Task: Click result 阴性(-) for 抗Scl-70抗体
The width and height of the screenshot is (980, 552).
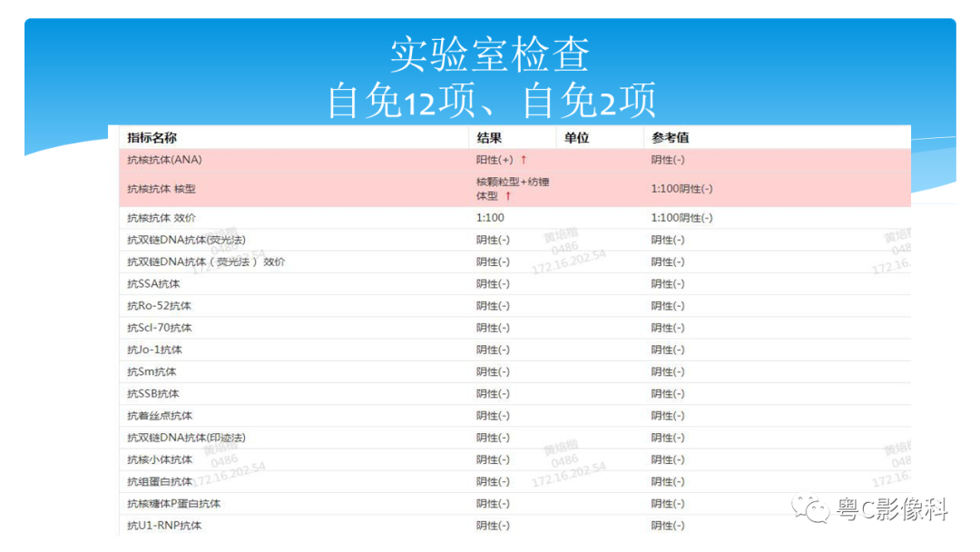Action: [493, 328]
